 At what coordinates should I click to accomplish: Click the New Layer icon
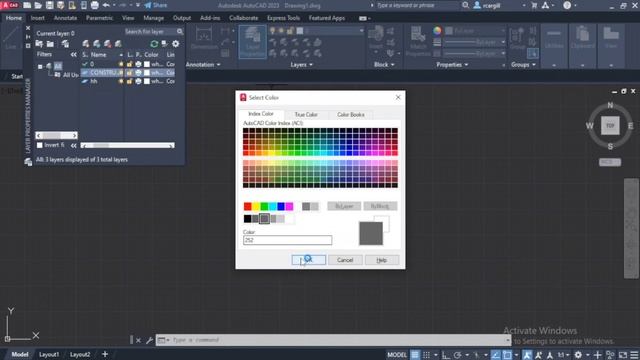(86, 44)
